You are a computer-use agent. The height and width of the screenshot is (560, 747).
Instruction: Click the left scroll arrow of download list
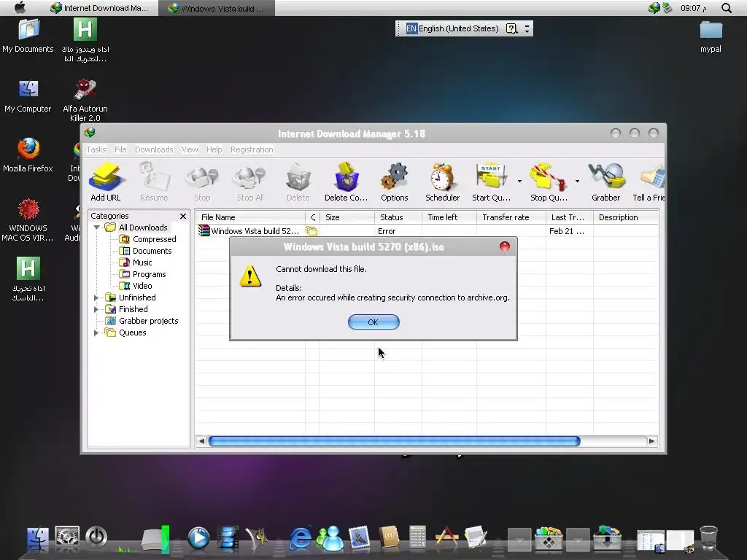click(201, 441)
